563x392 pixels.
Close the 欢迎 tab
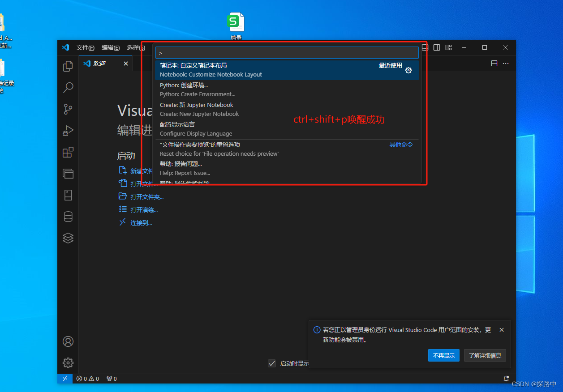click(x=126, y=64)
